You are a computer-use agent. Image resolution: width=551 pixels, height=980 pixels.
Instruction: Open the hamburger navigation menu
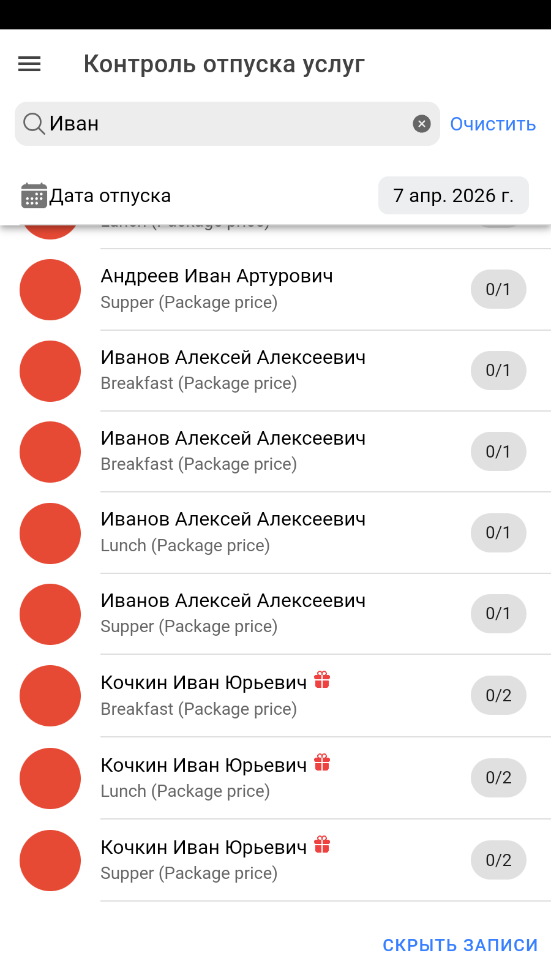point(29,64)
